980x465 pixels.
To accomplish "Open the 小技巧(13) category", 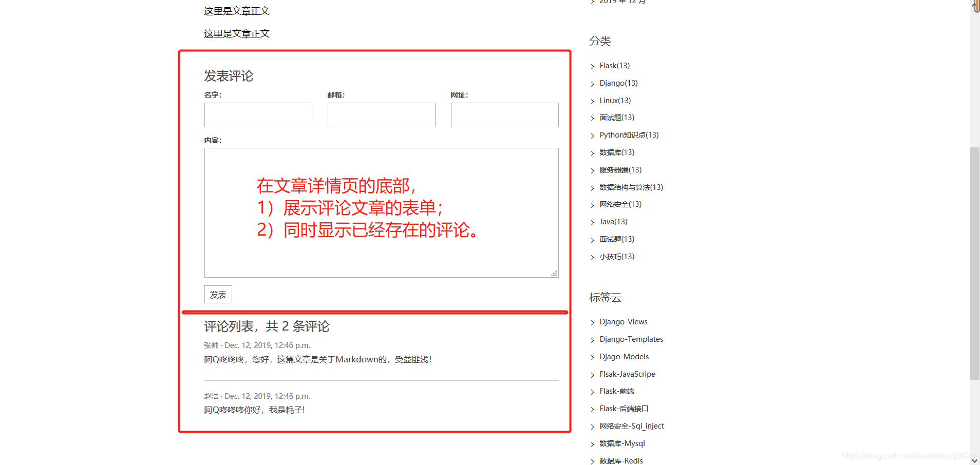I will [x=617, y=256].
